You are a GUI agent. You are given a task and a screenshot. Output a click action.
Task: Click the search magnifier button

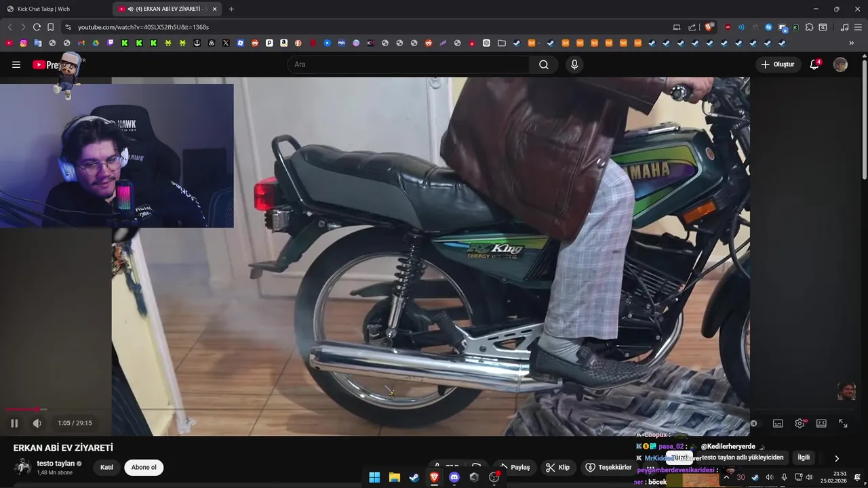(544, 64)
